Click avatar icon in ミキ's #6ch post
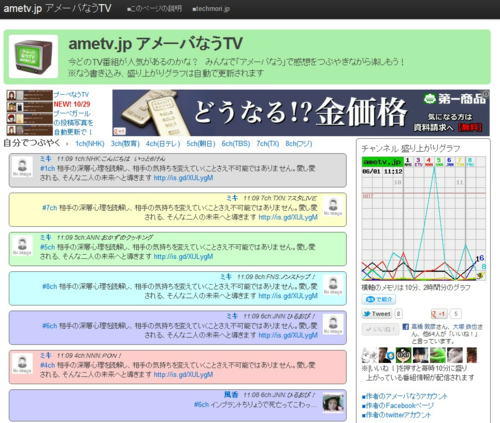500x423 pixels. click(333, 324)
